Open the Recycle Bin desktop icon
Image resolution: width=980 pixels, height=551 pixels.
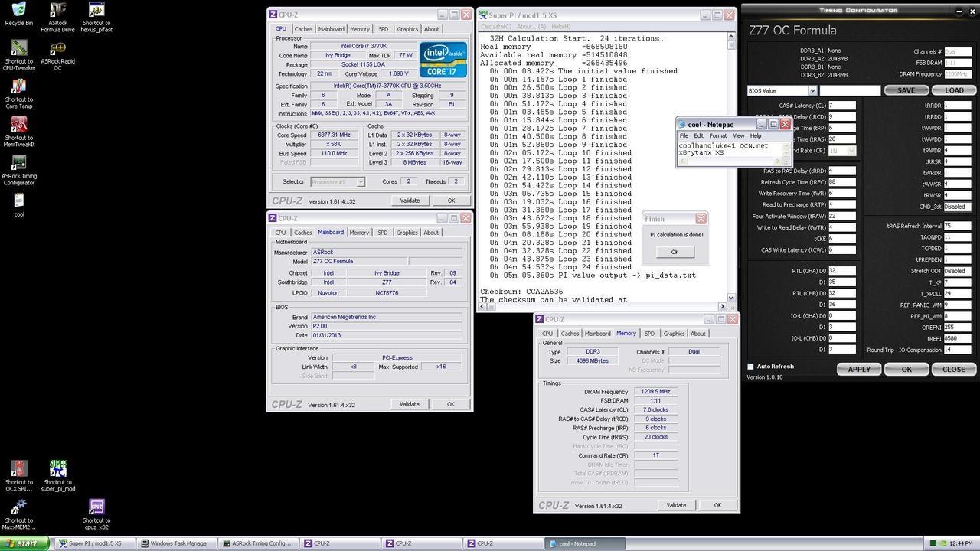click(x=19, y=14)
